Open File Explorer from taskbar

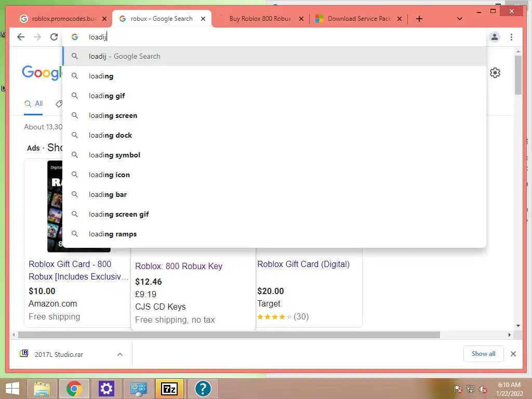pos(42,389)
